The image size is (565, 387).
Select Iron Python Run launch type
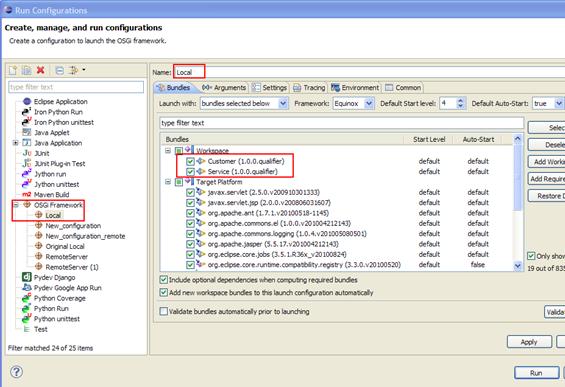tap(58, 112)
